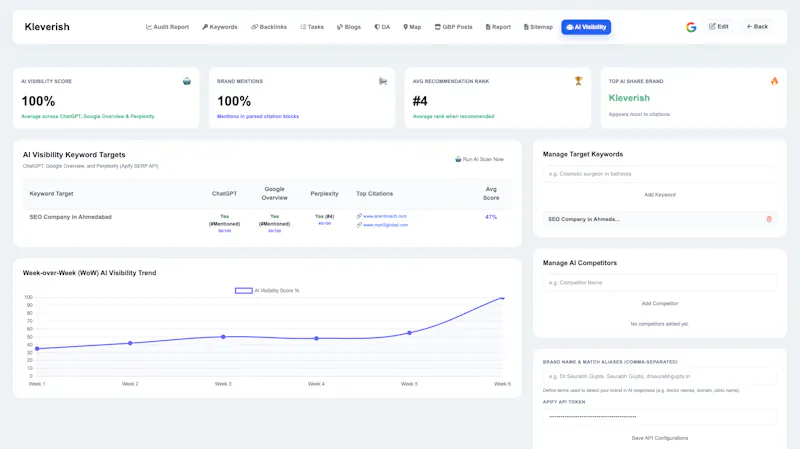Click the Add Keyword button

coord(660,195)
